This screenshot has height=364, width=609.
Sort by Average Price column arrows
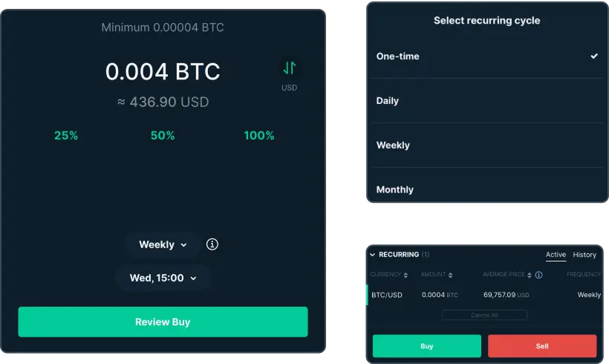coord(530,275)
